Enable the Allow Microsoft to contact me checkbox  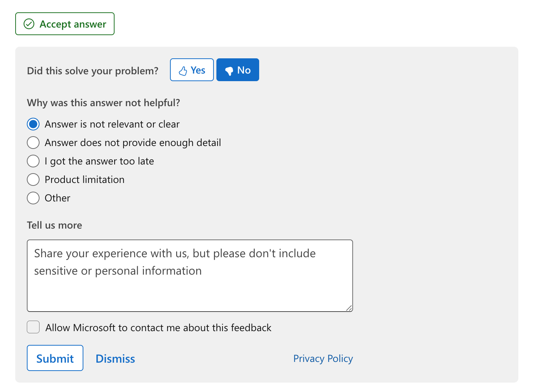click(x=33, y=327)
